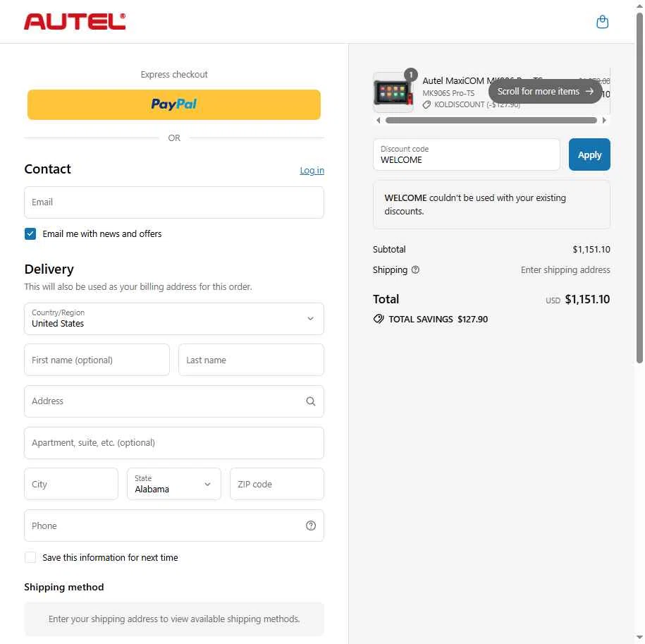Click the page vertical scrollbar
645x644 pixels.
(x=639, y=188)
